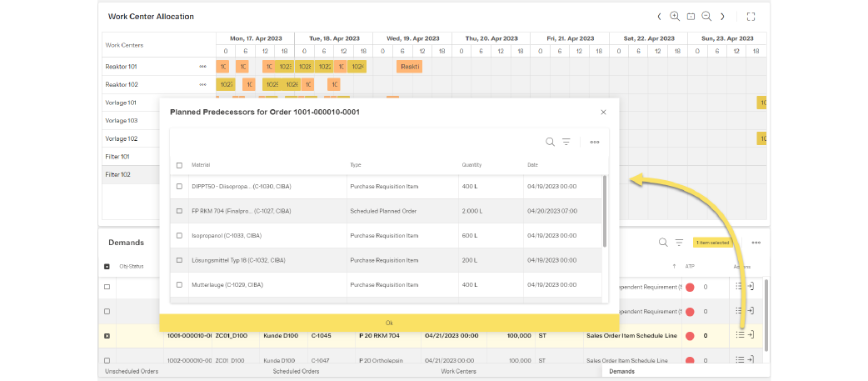
Task: Check the Isopropanol (C-1033) row checkbox
Action: (179, 236)
